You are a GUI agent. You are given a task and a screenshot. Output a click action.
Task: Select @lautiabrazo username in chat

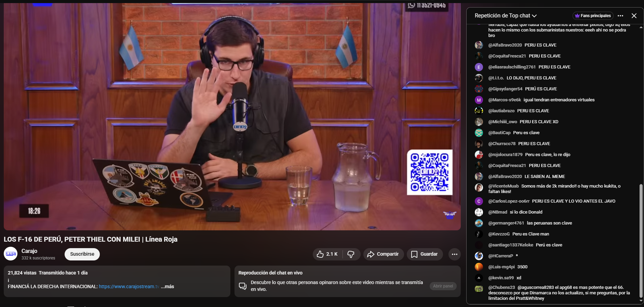tap(501, 111)
